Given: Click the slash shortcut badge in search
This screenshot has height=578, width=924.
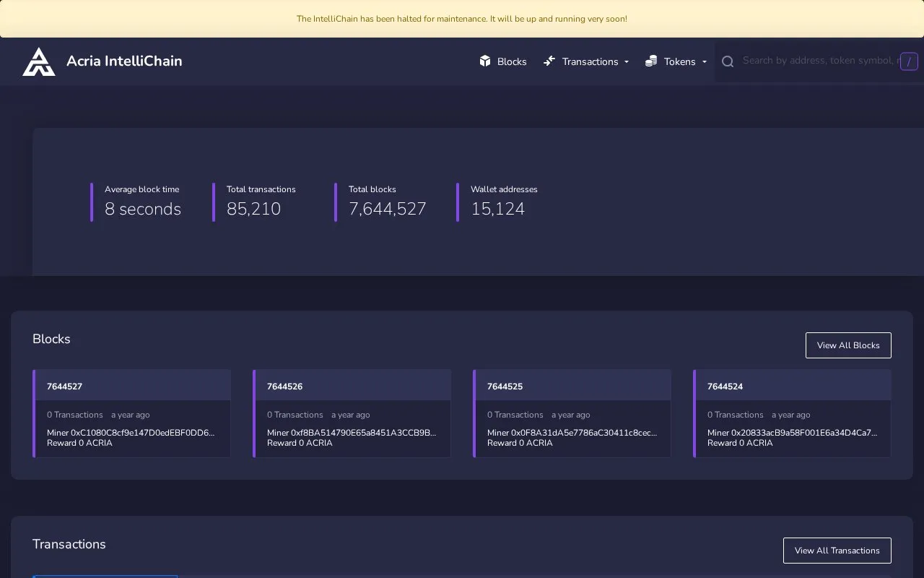Looking at the screenshot, I should click(x=909, y=61).
